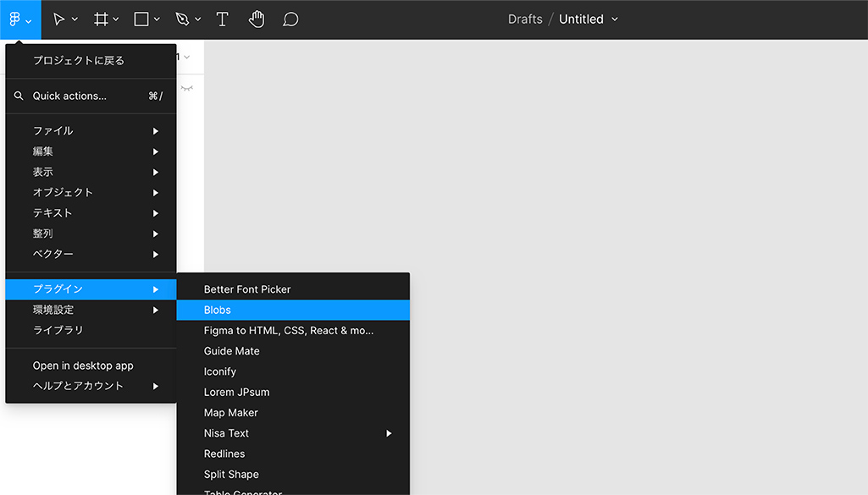Screen dimensions: 868x495
Task: Open the ヘルプとアカウント submenu
Action: (x=91, y=386)
